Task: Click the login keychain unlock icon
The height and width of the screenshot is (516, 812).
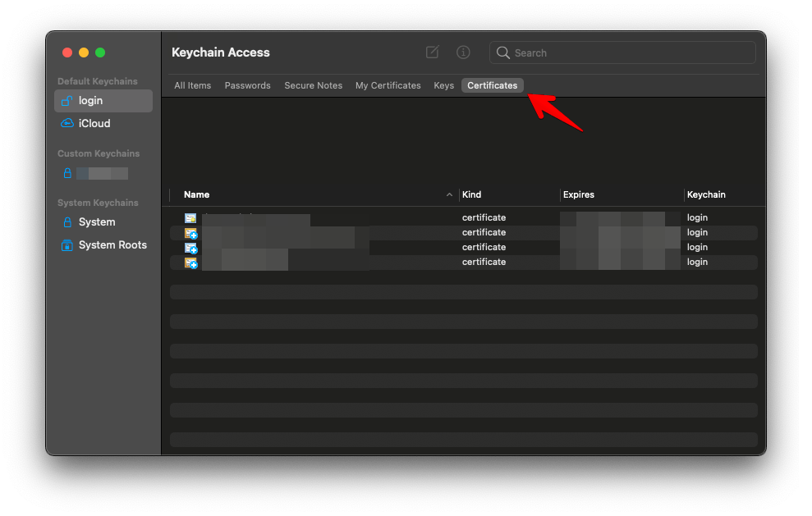Action: click(67, 101)
